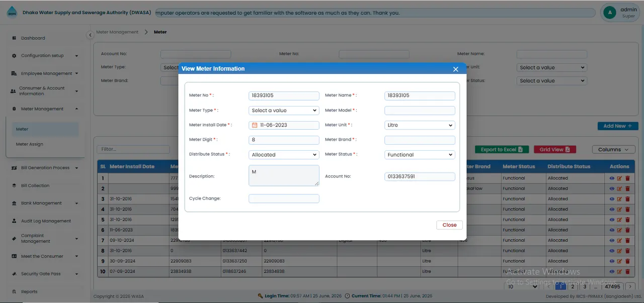
Task: Open the Dashboard icon in the sidebar
Action: tap(15, 38)
